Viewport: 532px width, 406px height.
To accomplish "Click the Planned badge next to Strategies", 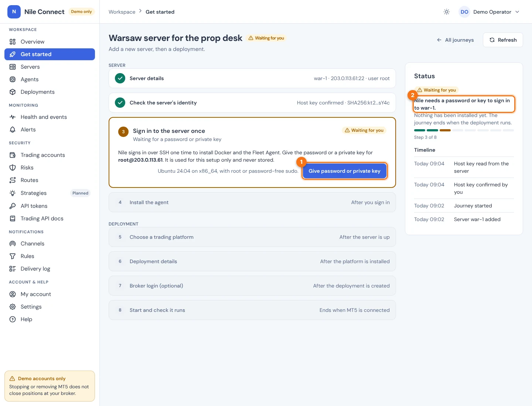I will [x=80, y=193].
